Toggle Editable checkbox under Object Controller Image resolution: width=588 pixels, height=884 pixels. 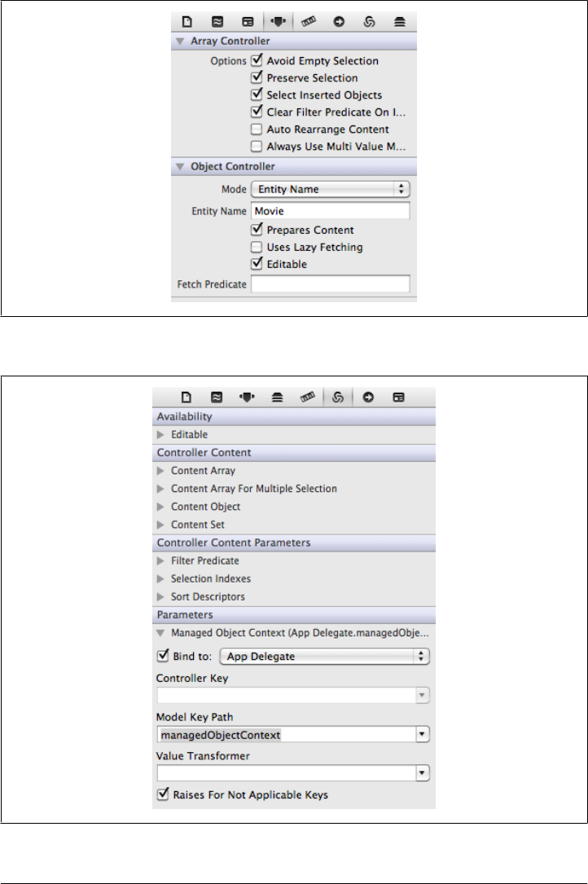[x=257, y=263]
